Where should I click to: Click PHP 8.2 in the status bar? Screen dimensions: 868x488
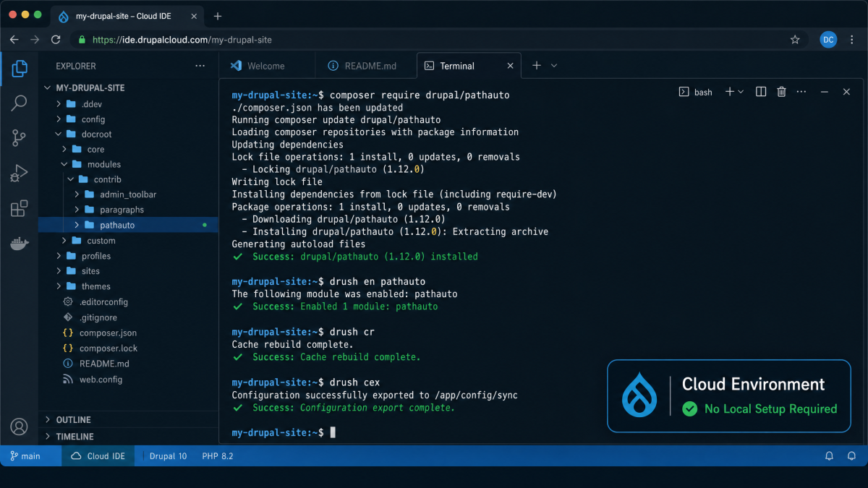218,456
